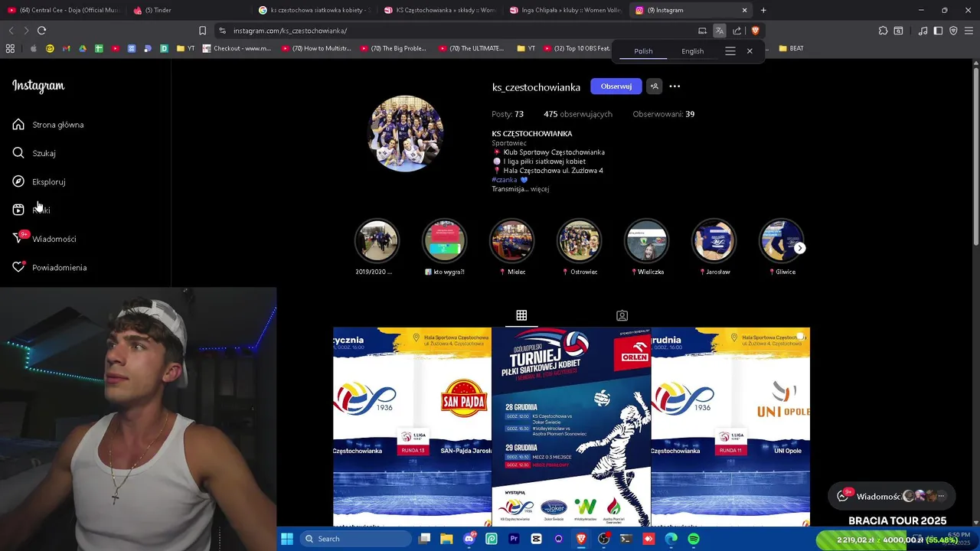Close the translate popup

click(750, 51)
